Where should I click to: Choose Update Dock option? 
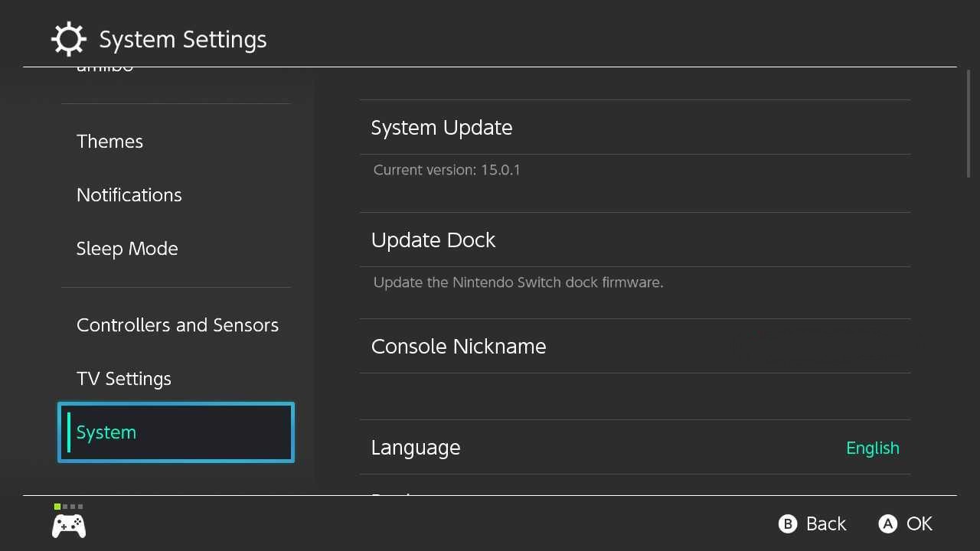point(433,240)
